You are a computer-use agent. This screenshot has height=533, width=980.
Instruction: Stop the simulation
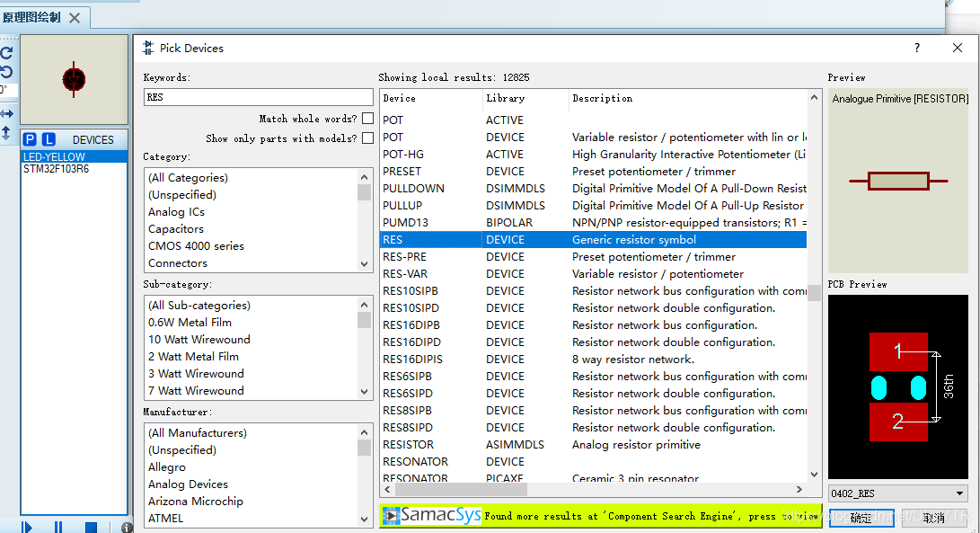(91, 528)
